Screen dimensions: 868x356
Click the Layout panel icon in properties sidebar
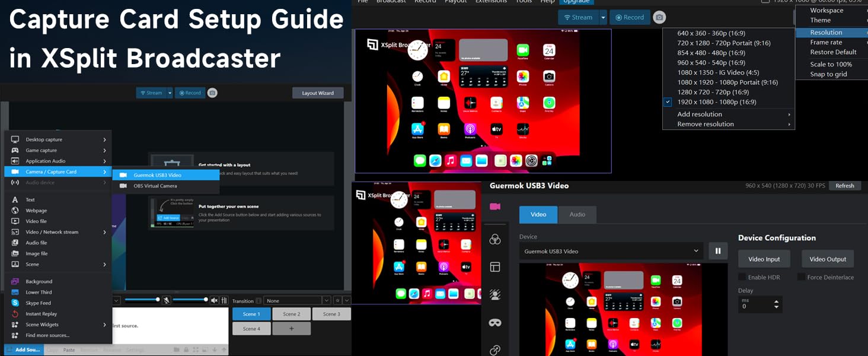[x=495, y=267]
